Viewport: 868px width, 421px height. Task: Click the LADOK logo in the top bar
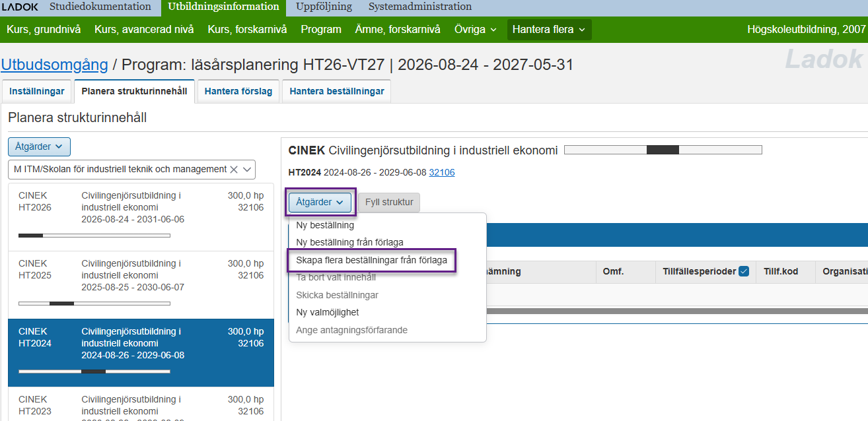[20, 7]
